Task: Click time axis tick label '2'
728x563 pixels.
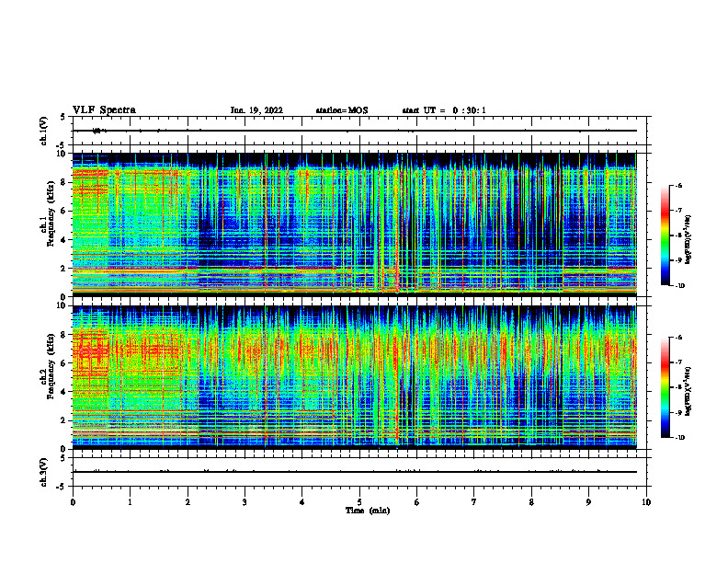Action: 188,502
